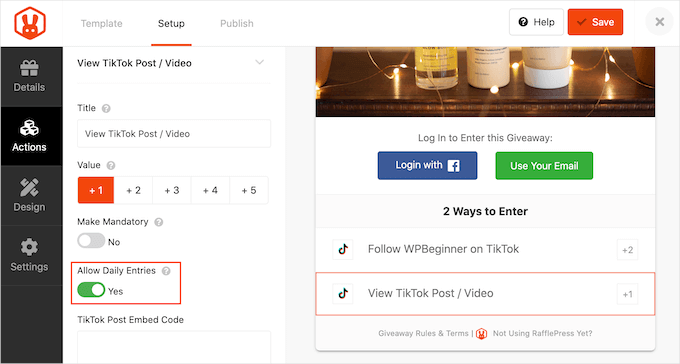Click the help icon beside Make Mandatory
This screenshot has width=680, height=364.
point(159,222)
